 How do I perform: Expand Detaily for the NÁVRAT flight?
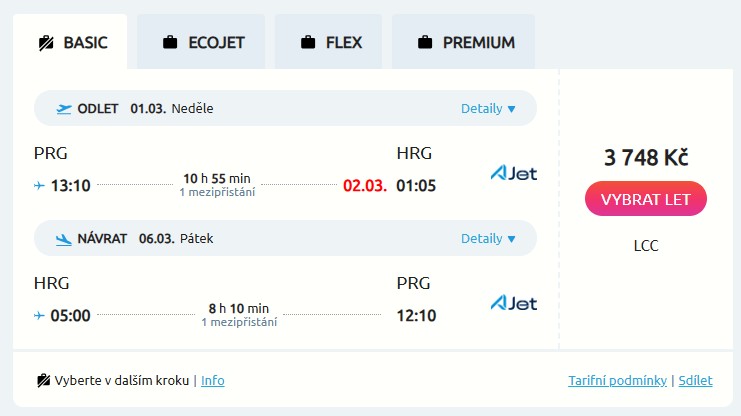pos(488,239)
